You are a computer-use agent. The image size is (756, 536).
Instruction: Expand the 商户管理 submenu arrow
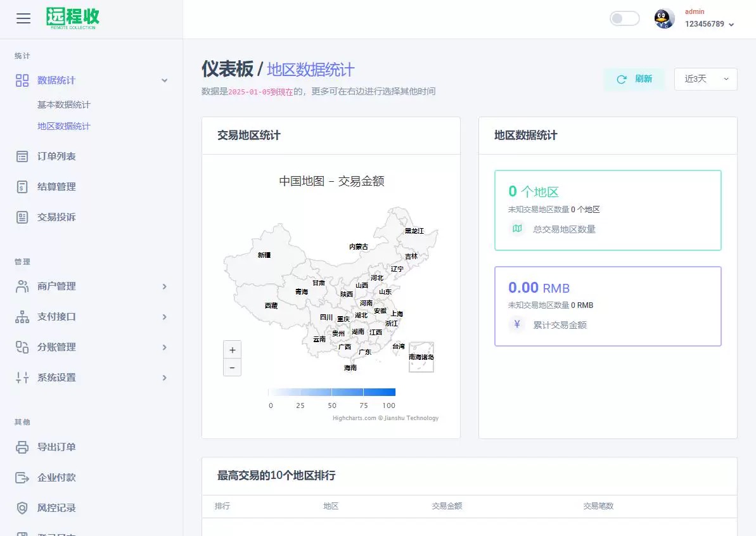click(x=164, y=287)
